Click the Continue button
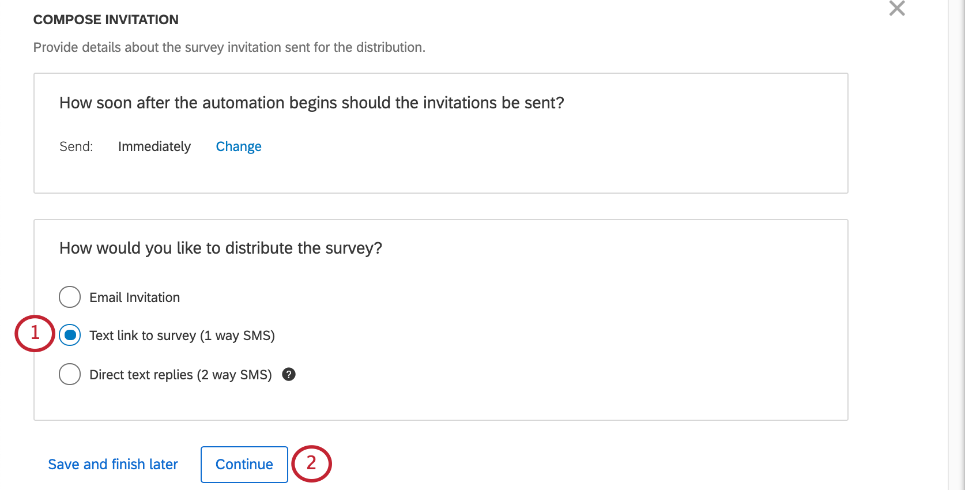980x490 pixels. point(244,464)
